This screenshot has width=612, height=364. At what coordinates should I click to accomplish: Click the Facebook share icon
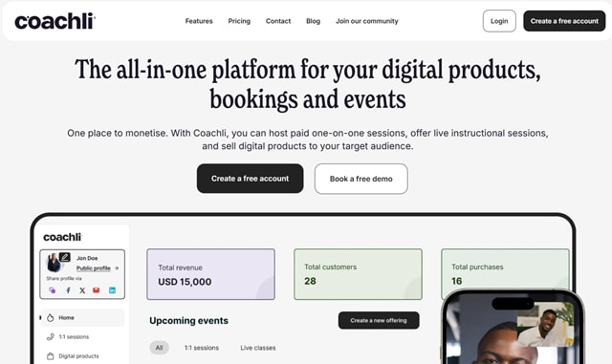68,290
